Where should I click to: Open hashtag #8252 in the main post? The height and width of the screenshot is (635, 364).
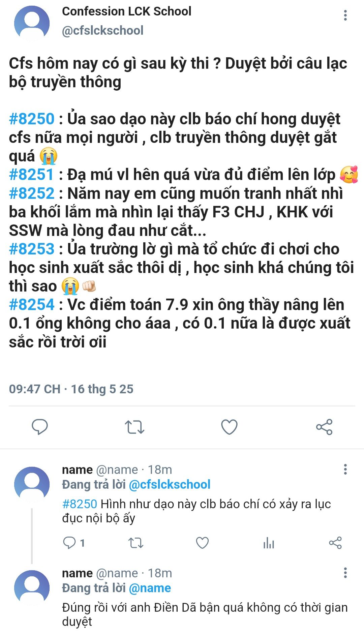coord(32,193)
